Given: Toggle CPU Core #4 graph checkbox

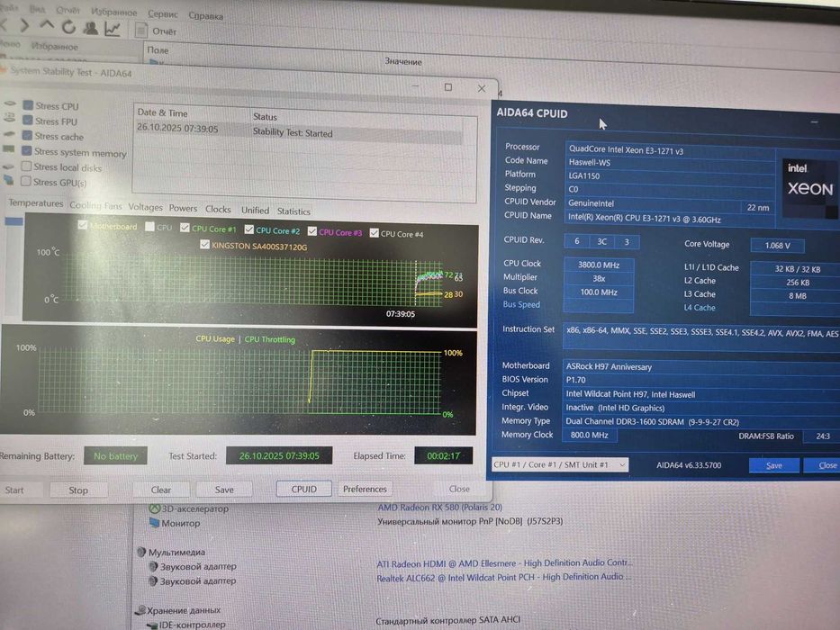Looking at the screenshot, I should [375, 232].
